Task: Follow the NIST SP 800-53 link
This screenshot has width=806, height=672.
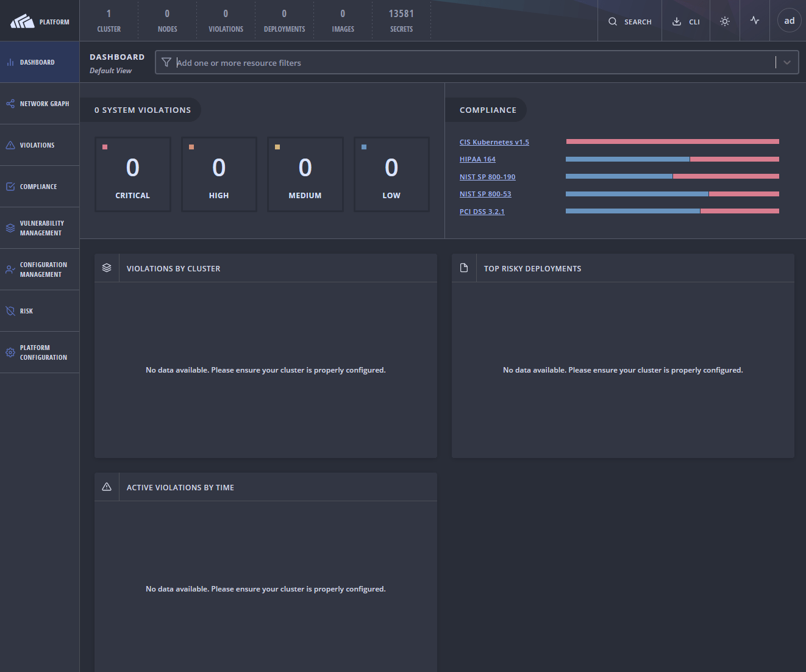Action: pos(485,194)
